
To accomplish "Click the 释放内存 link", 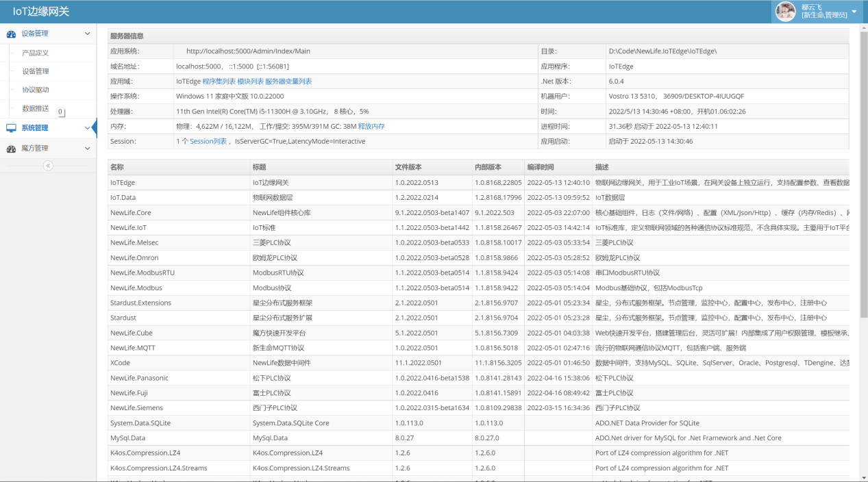I will pos(371,127).
